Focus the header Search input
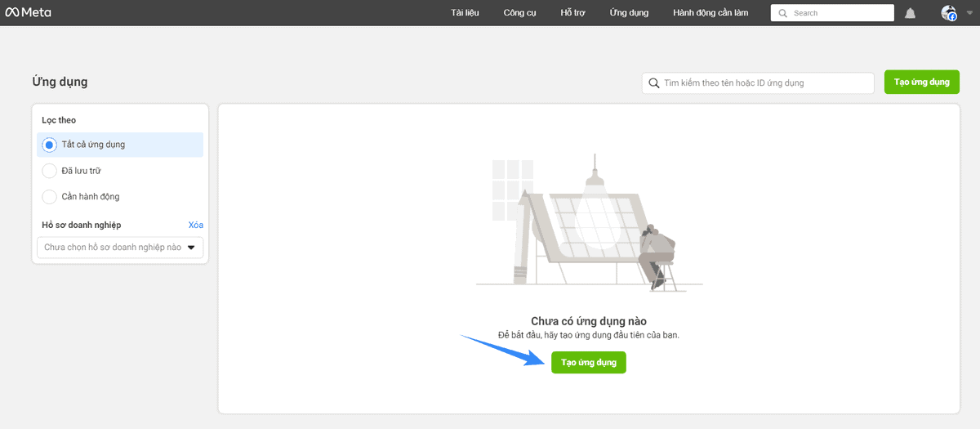 point(832,13)
